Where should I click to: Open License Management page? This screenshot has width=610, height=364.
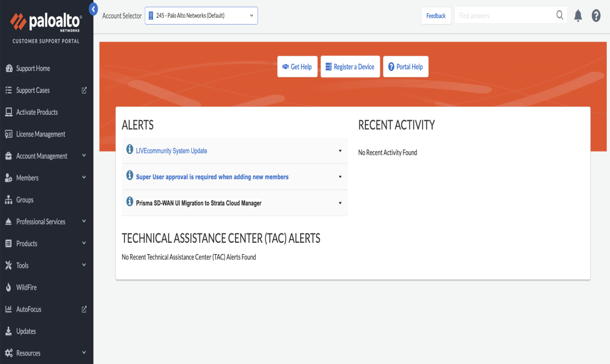click(x=41, y=134)
